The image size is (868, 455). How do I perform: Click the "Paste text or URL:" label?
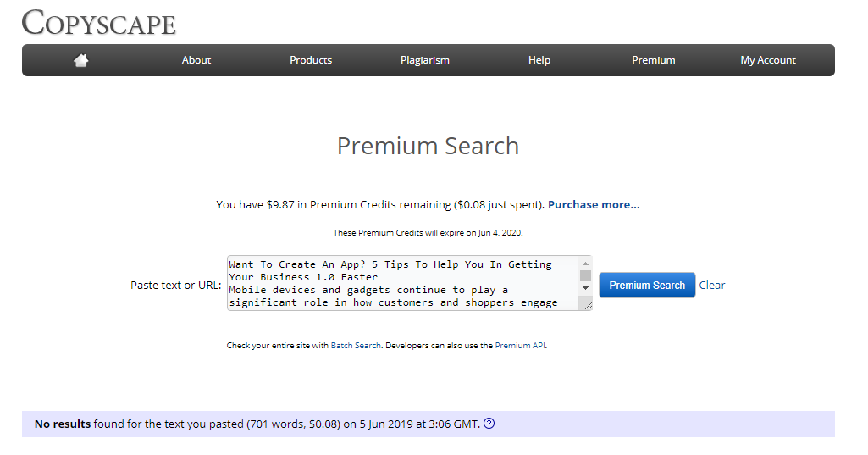click(175, 285)
